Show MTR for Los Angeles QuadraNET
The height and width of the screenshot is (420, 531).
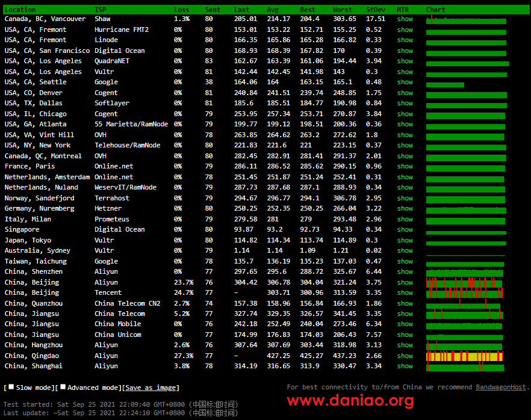tap(405, 61)
